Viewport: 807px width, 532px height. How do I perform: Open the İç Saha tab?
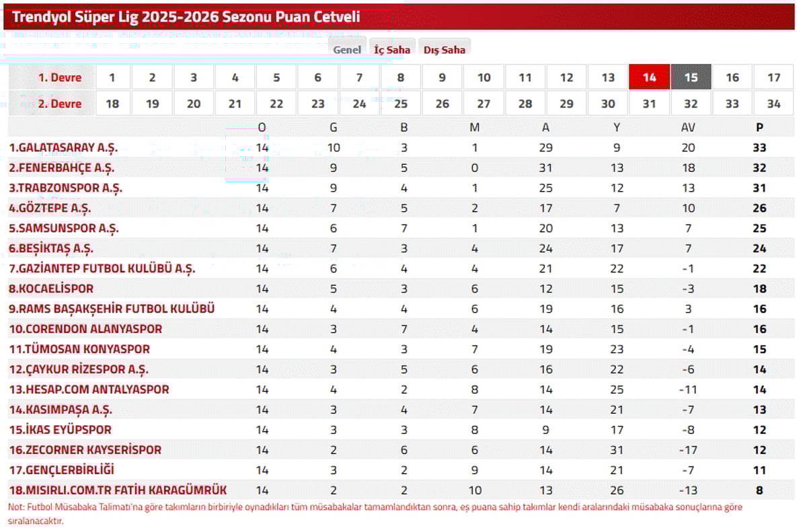392,49
